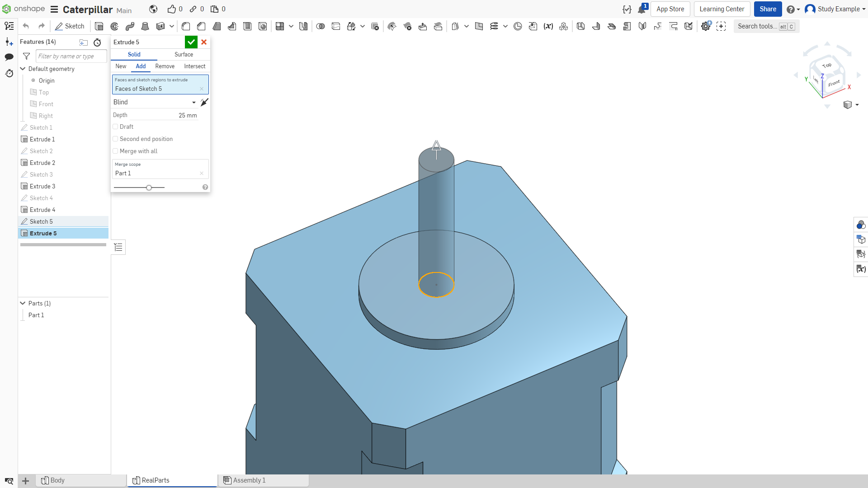Image resolution: width=868 pixels, height=488 pixels.
Task: Expand the Blind end type dropdown
Action: coord(155,102)
